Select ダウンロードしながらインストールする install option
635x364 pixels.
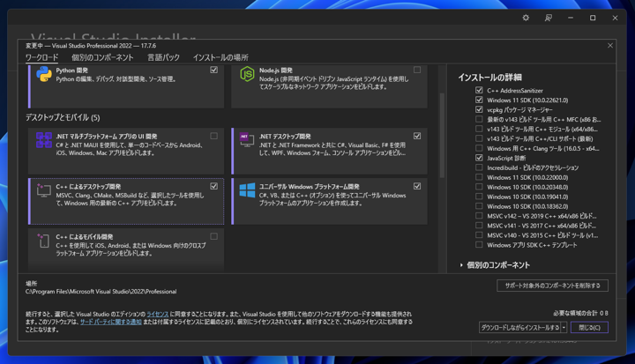pos(520,328)
